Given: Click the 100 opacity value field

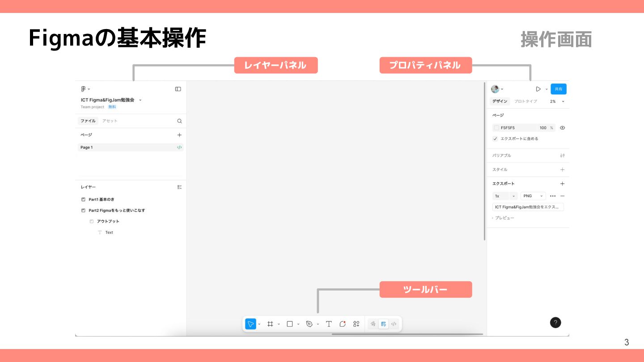Looking at the screenshot, I should 543,128.
